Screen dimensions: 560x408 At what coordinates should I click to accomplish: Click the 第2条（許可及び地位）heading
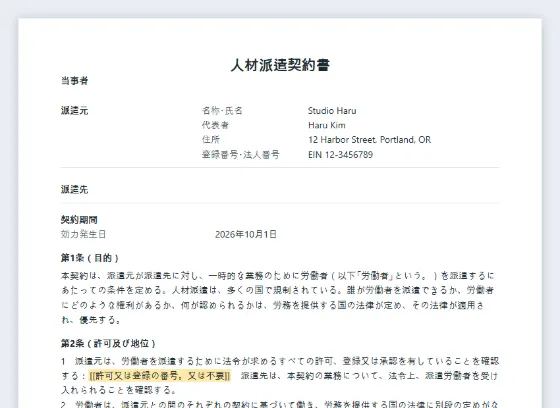[x=108, y=344]
